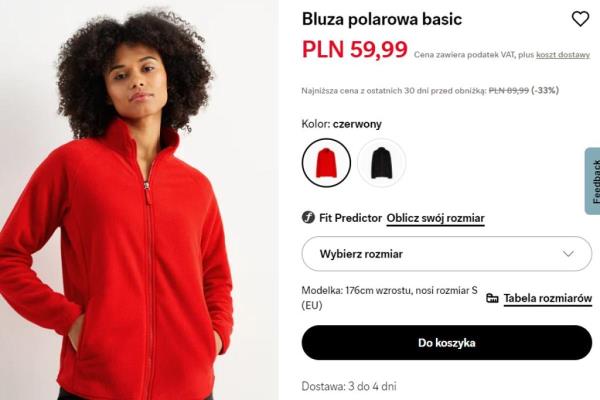Click the Kolor: czerwony label
The width and height of the screenshot is (600, 400).
(x=342, y=124)
